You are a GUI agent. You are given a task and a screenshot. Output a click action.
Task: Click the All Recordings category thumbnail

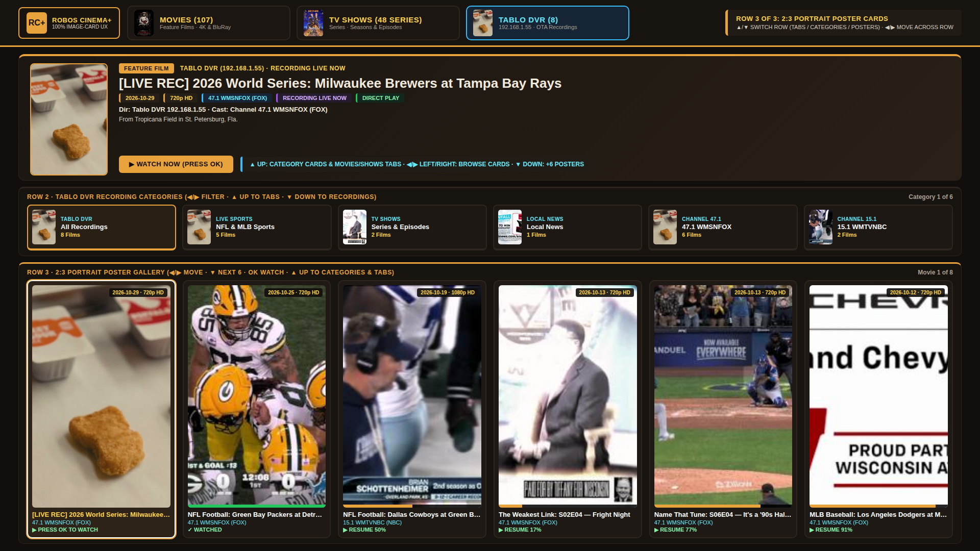(x=44, y=227)
